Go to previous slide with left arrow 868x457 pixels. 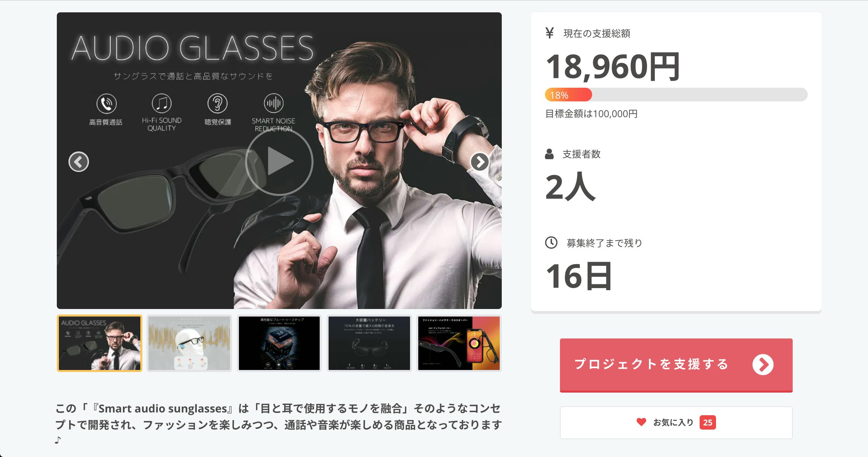[79, 162]
